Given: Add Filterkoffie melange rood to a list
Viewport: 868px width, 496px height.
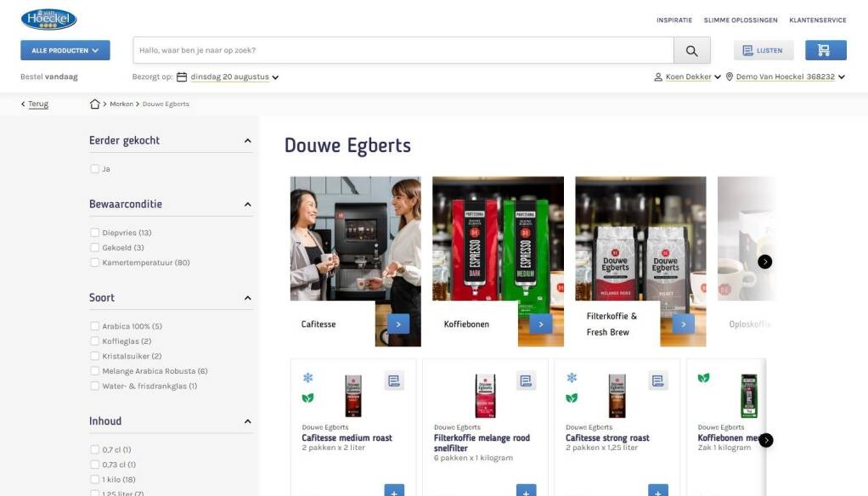Looking at the screenshot, I should 526,380.
